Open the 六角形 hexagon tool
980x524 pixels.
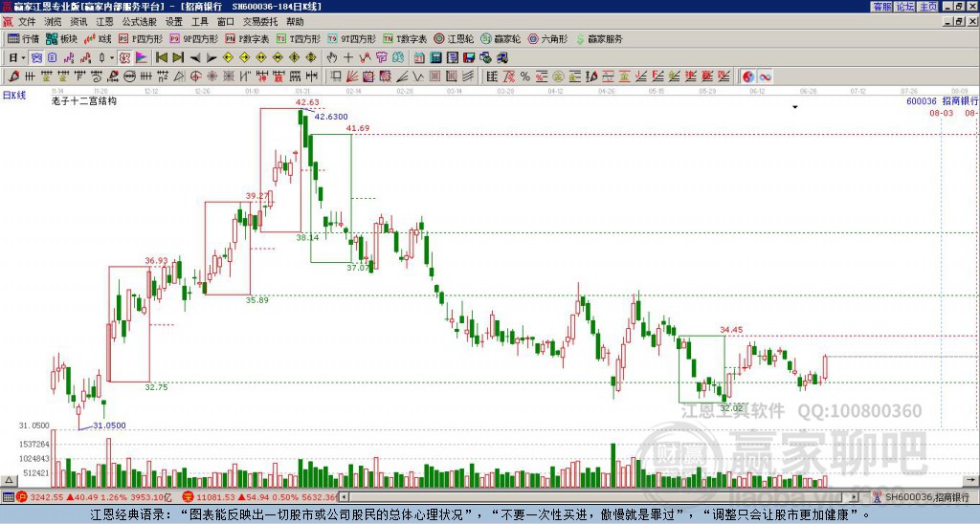548,38
